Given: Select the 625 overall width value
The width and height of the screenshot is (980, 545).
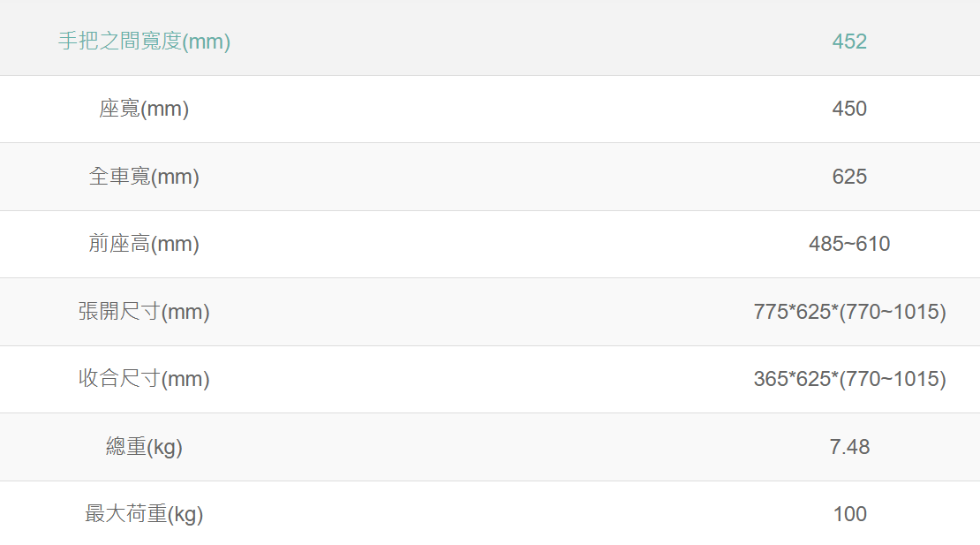Looking at the screenshot, I should coord(849,177).
